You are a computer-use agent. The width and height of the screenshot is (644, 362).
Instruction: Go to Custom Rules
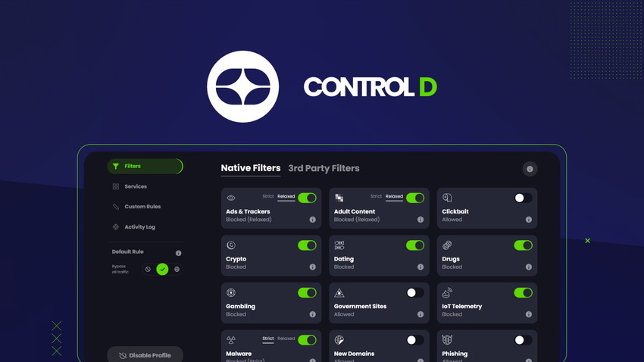[142, 207]
